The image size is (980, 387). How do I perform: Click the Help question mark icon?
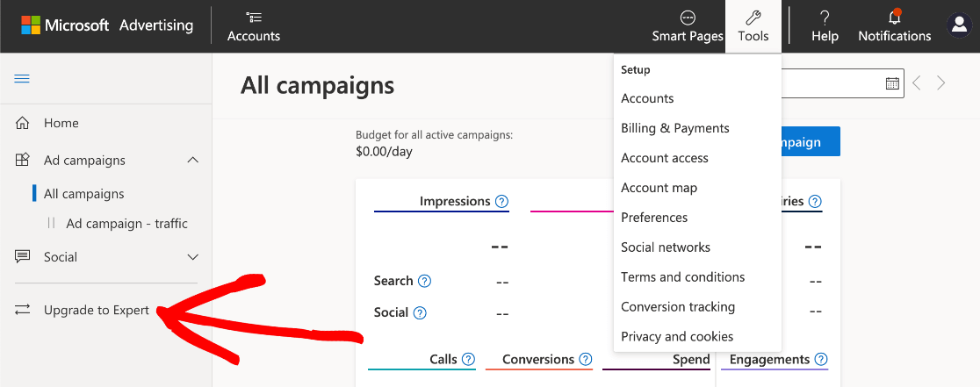[x=825, y=18]
